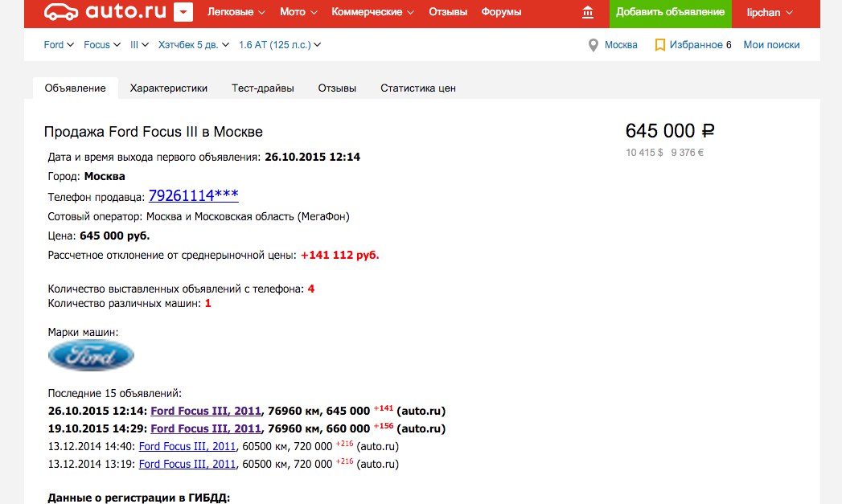Screen dimensions: 842x504
Task: Open the Ford Focus III listing from 13.12.2014 14:40
Action: (187, 446)
